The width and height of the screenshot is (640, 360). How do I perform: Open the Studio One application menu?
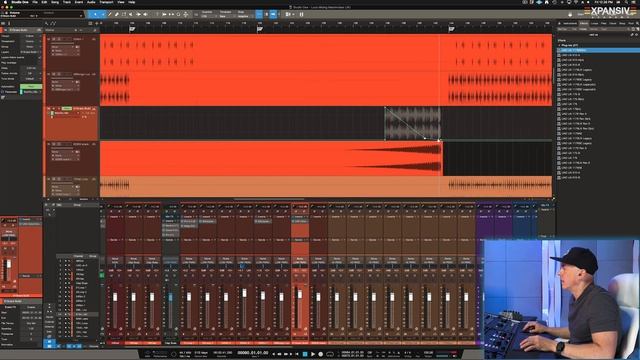[x=20, y=2]
